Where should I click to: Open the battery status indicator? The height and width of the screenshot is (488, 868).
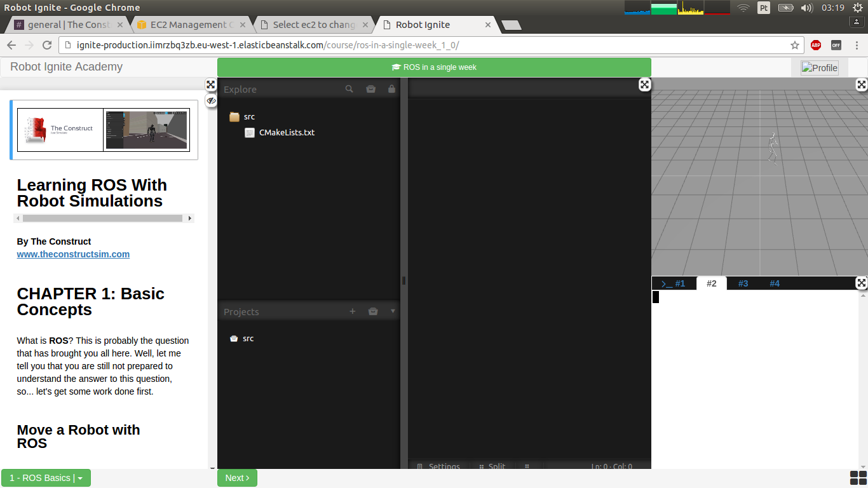point(786,8)
